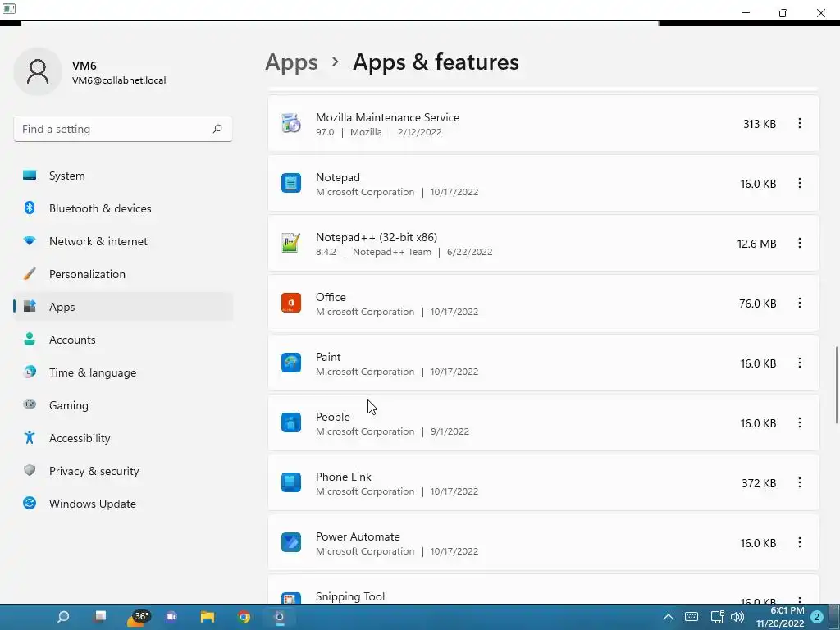Click the network status tray icon

tap(717, 617)
